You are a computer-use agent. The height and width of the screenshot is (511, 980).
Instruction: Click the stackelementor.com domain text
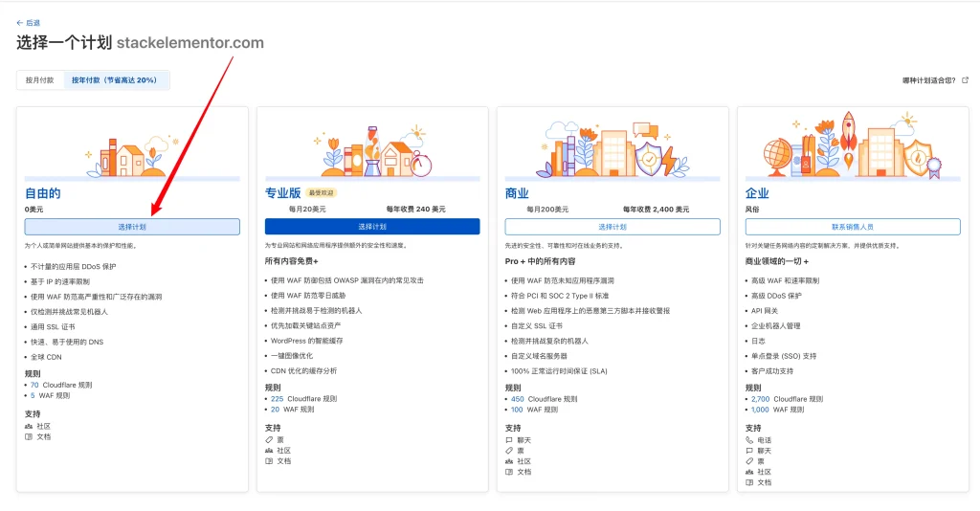(190, 42)
